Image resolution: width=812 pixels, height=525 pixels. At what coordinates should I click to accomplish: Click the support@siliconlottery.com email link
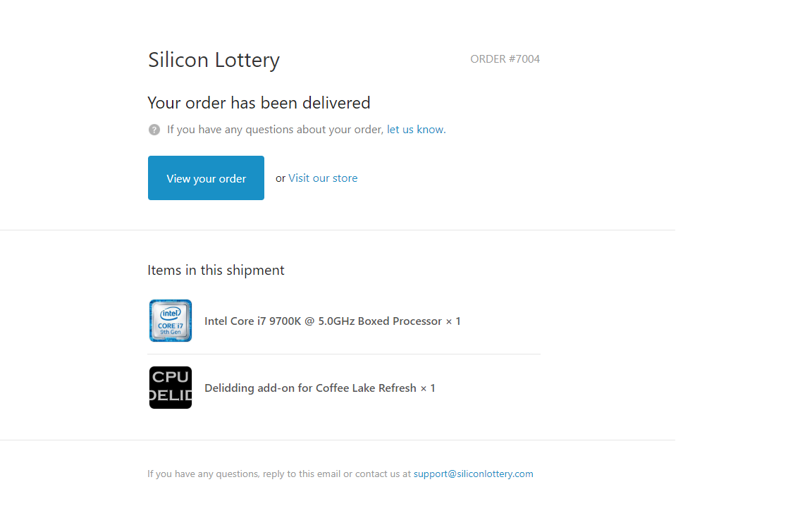474,474
